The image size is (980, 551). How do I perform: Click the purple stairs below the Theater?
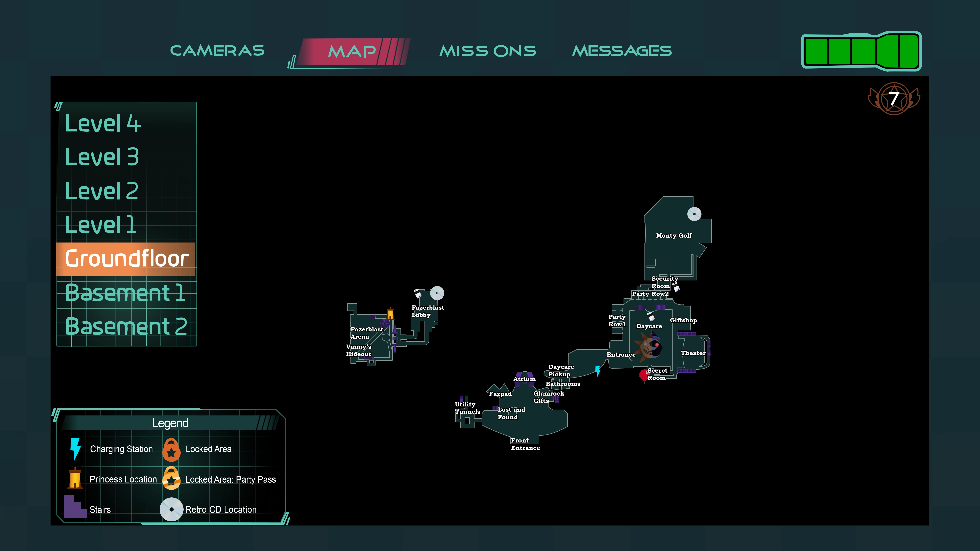(x=687, y=371)
